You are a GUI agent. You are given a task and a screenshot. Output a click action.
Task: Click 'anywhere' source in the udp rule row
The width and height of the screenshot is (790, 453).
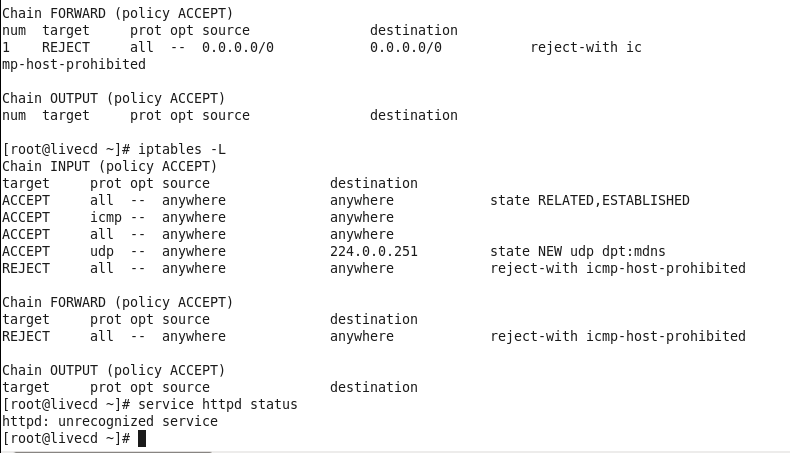tap(194, 251)
